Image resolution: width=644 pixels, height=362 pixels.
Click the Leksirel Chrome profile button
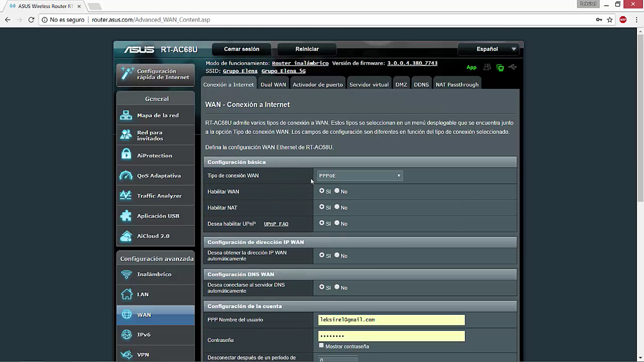pos(588,4)
